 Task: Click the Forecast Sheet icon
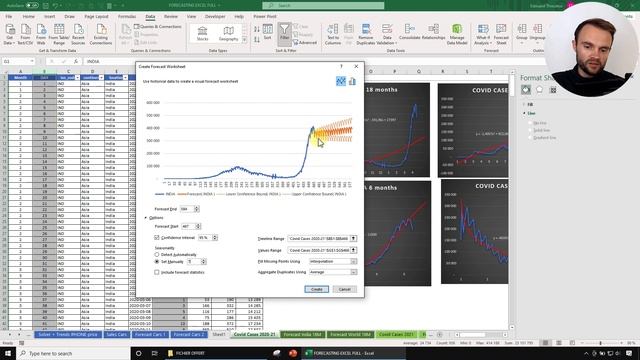point(501,34)
